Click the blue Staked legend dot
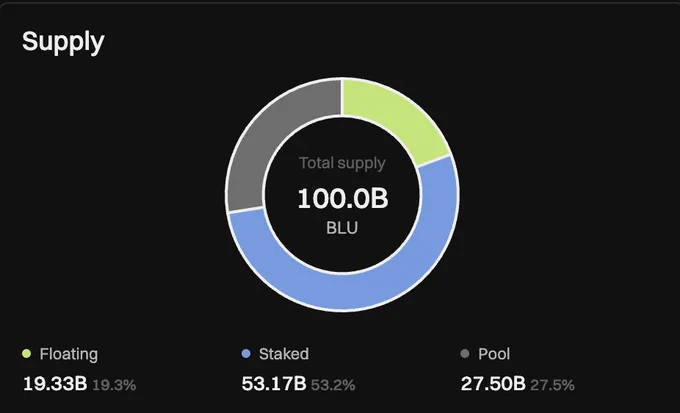Screen dimensions: 680x413 [x=246, y=354]
